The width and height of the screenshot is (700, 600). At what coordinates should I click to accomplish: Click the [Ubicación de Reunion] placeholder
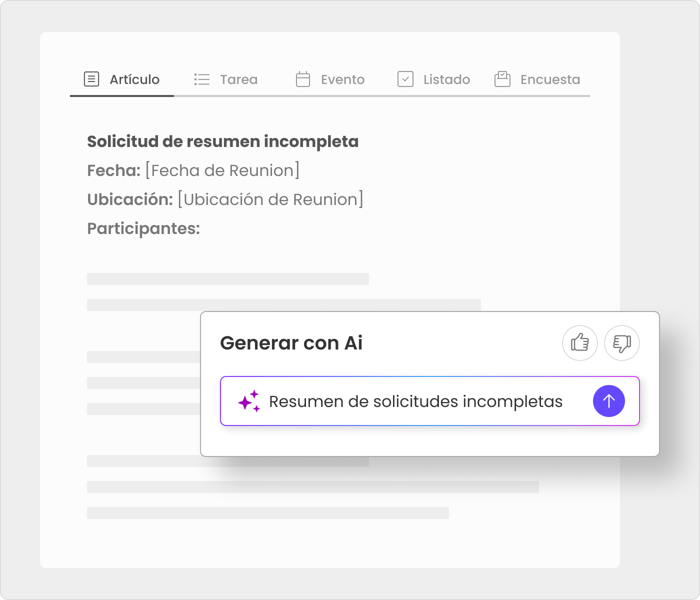270,199
